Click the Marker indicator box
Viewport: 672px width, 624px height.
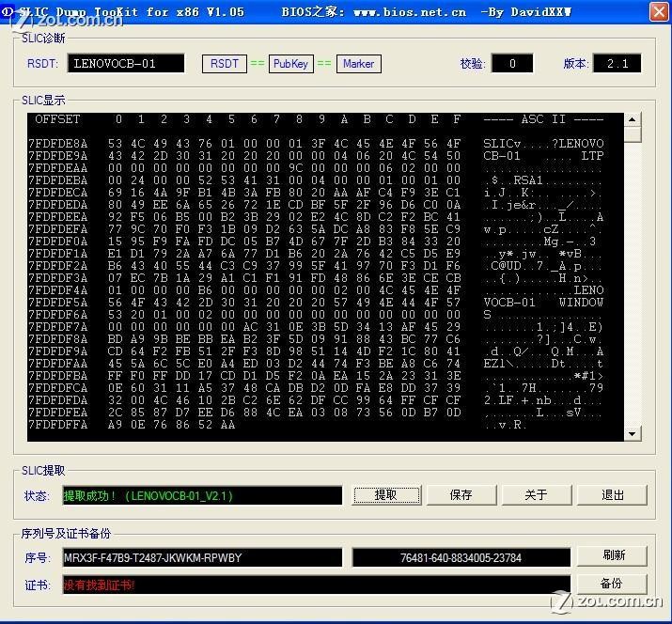click(359, 64)
